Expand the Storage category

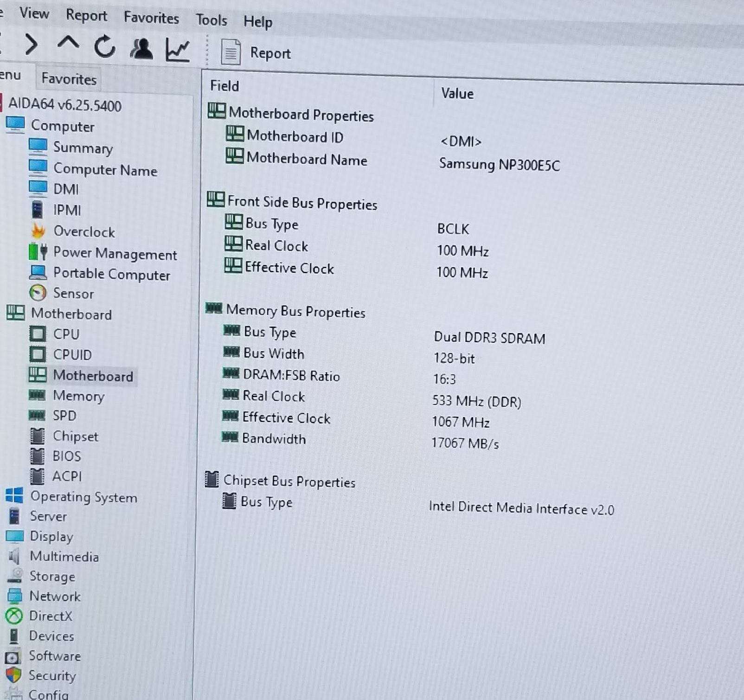tap(52, 576)
